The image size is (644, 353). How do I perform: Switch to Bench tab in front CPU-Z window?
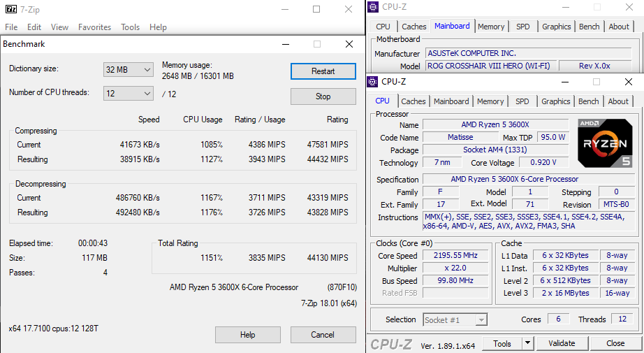point(589,101)
